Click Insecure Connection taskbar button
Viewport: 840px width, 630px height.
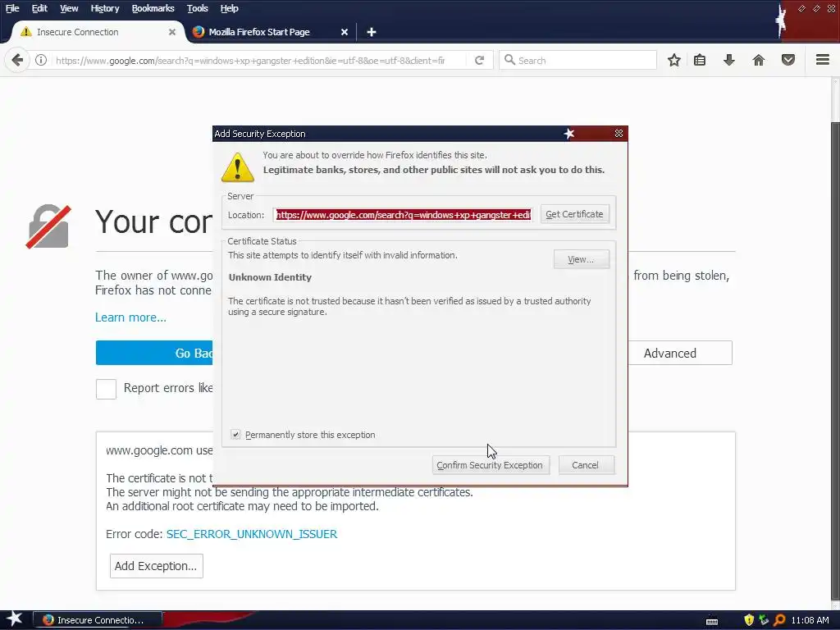98,620
